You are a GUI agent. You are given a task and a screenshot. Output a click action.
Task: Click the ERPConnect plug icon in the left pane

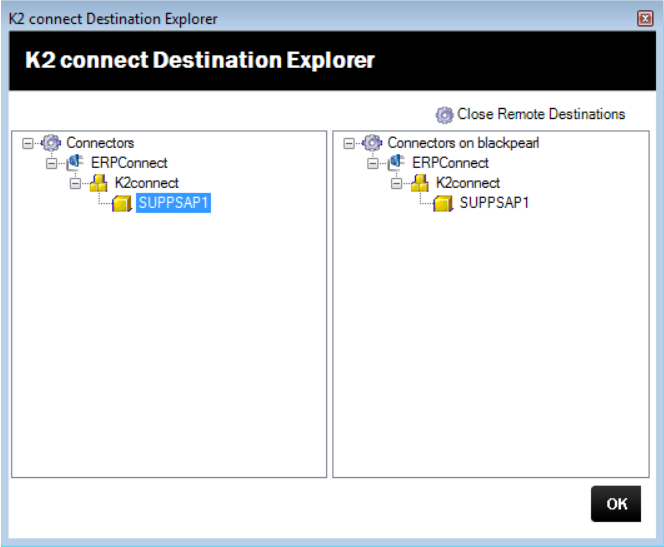[75, 163]
